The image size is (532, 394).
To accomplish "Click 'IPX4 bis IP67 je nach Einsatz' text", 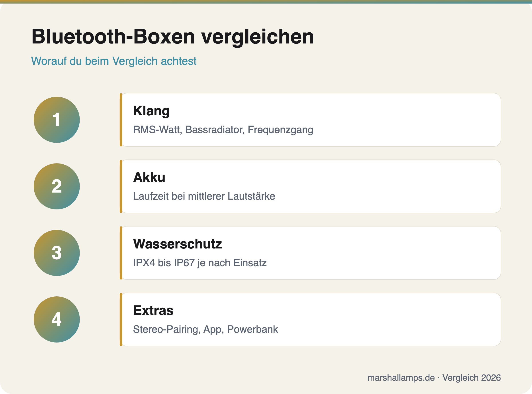I will (x=200, y=263).
